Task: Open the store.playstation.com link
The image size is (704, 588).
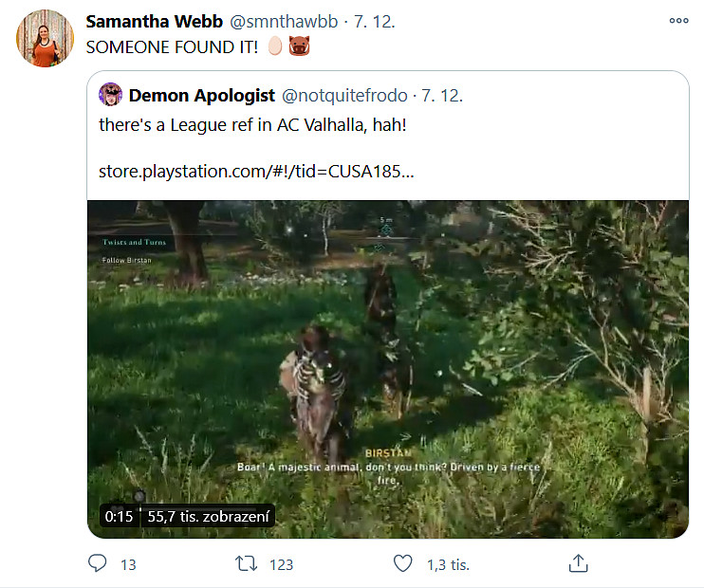Action: click(256, 173)
